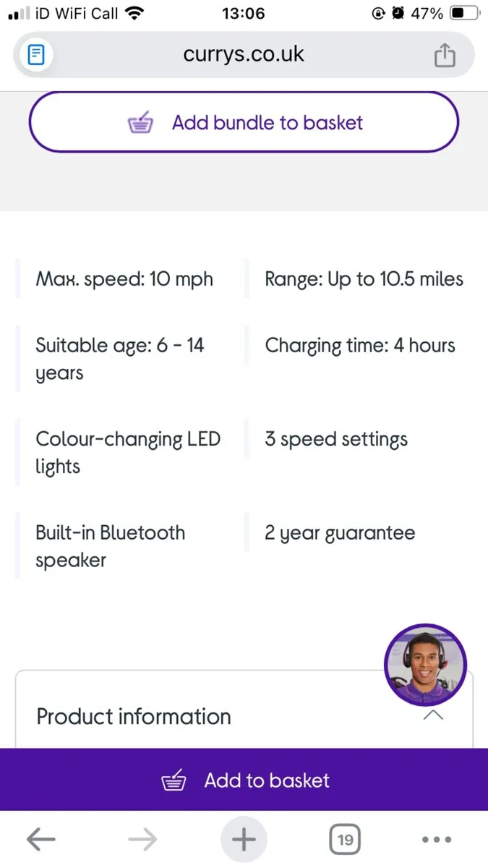The image size is (488, 868).
Task: Select the 2 year guarantee specification text
Action: click(x=340, y=532)
